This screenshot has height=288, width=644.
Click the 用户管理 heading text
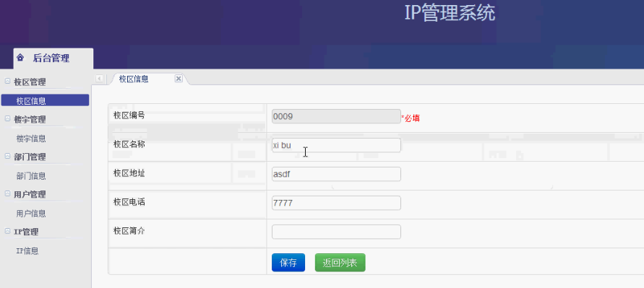[30, 194]
